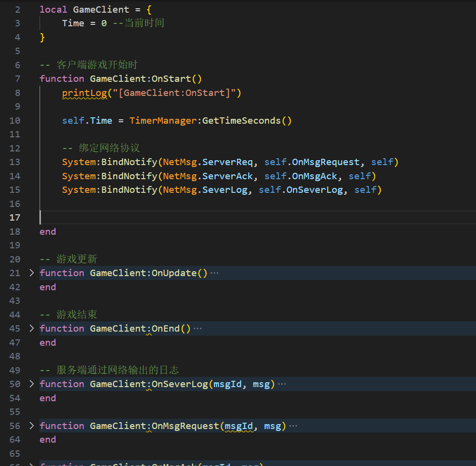Click line number 17 in the gutter

(15, 218)
